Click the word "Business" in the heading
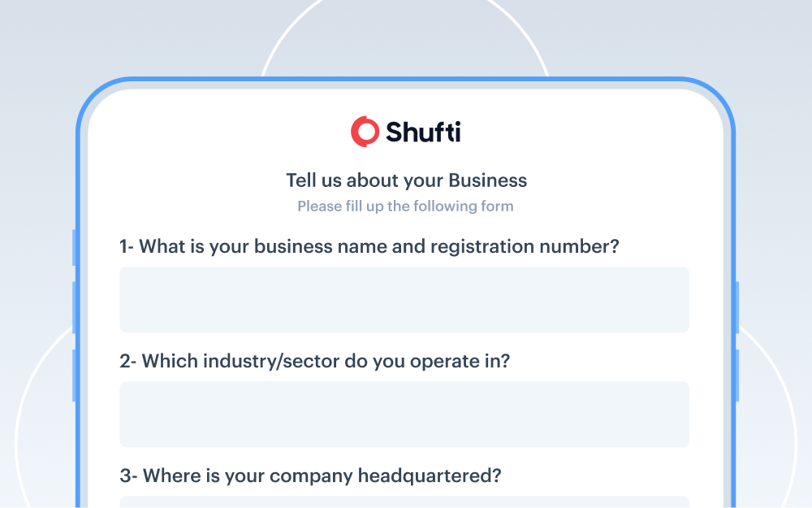This screenshot has width=812, height=508. click(487, 180)
